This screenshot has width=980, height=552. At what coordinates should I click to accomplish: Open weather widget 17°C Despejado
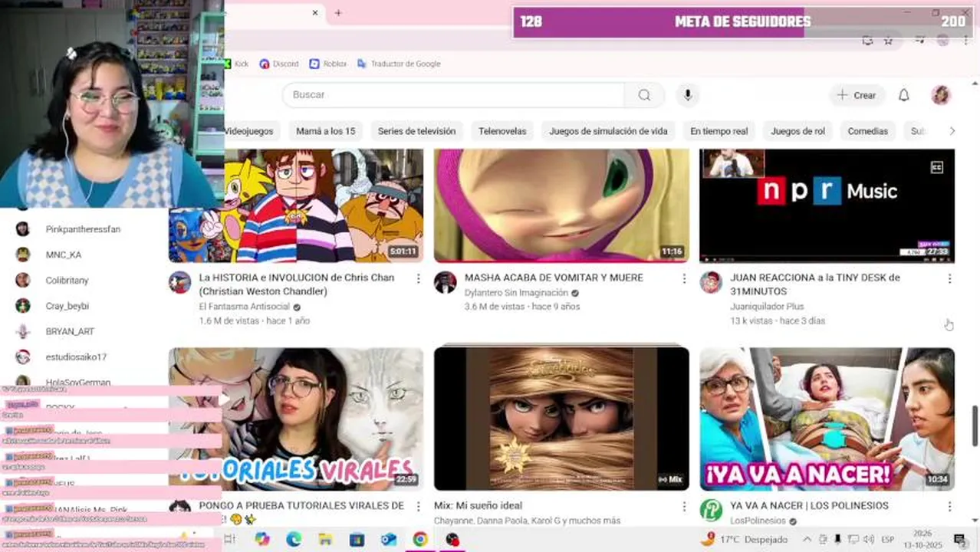[x=745, y=539]
